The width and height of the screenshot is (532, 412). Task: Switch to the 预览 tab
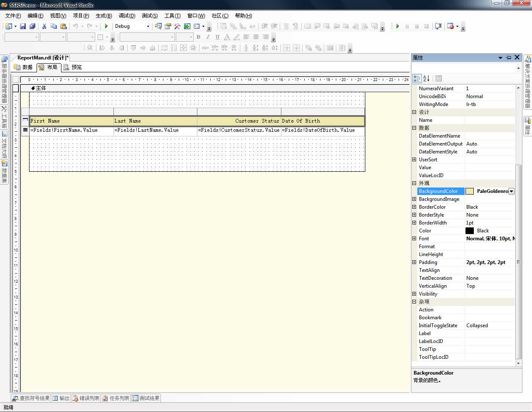(73, 67)
